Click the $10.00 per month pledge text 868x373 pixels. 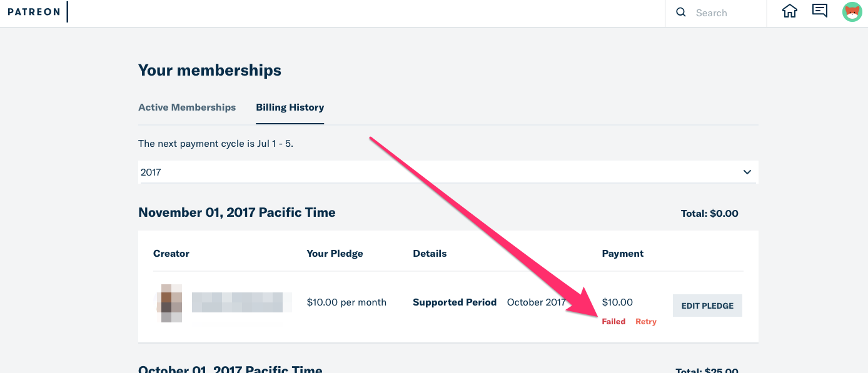tap(346, 302)
